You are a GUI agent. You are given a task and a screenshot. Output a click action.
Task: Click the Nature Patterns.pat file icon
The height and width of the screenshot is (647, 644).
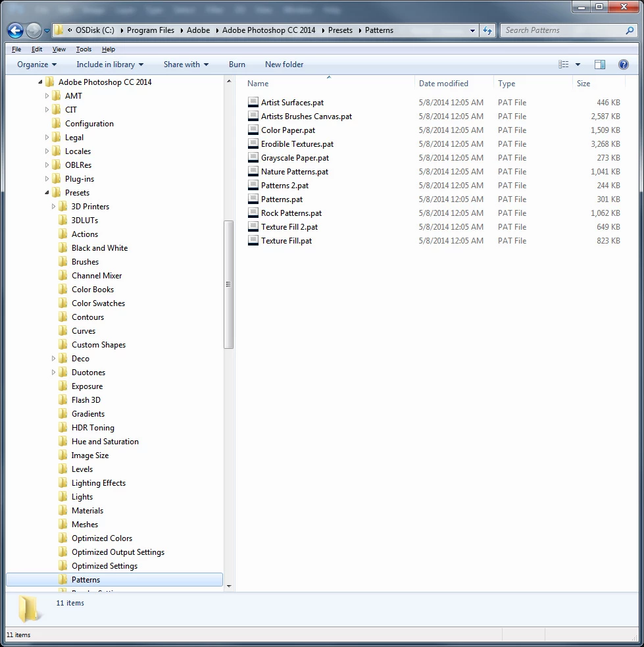pos(253,172)
